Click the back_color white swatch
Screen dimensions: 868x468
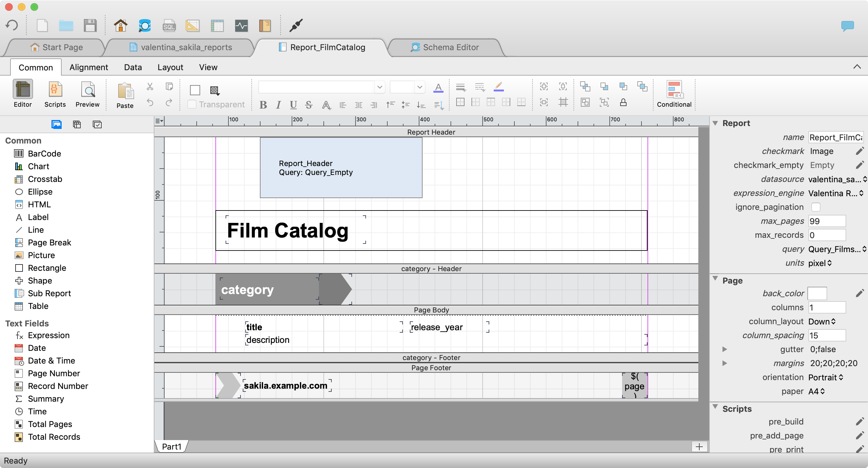pos(817,294)
